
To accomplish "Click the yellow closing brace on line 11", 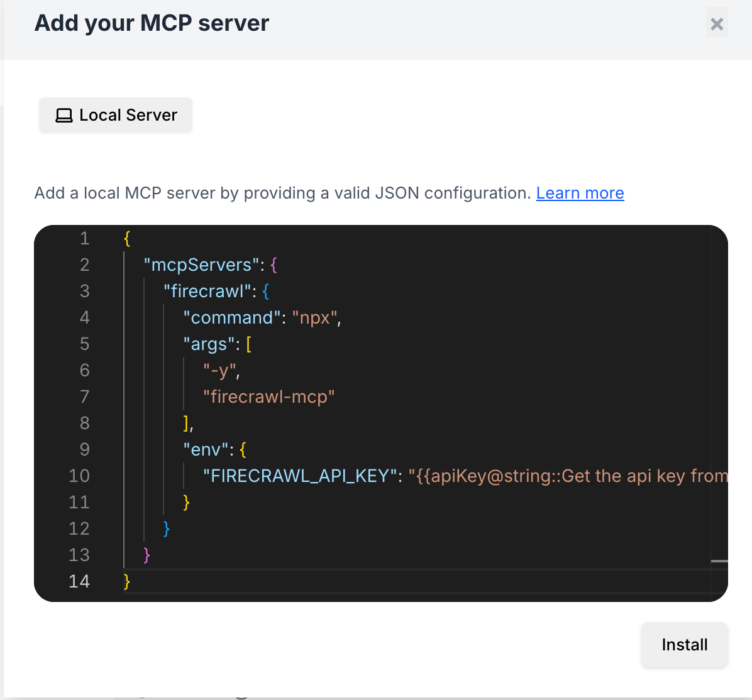I will click(x=187, y=502).
